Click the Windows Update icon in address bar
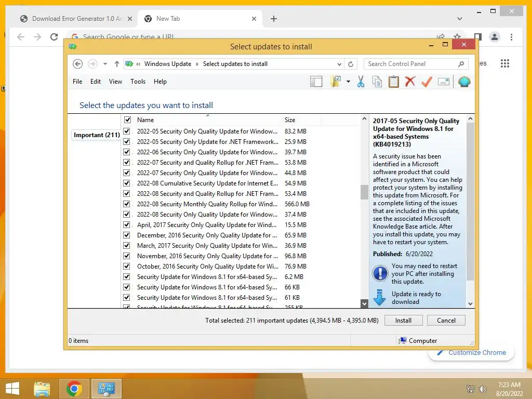 coord(129,64)
